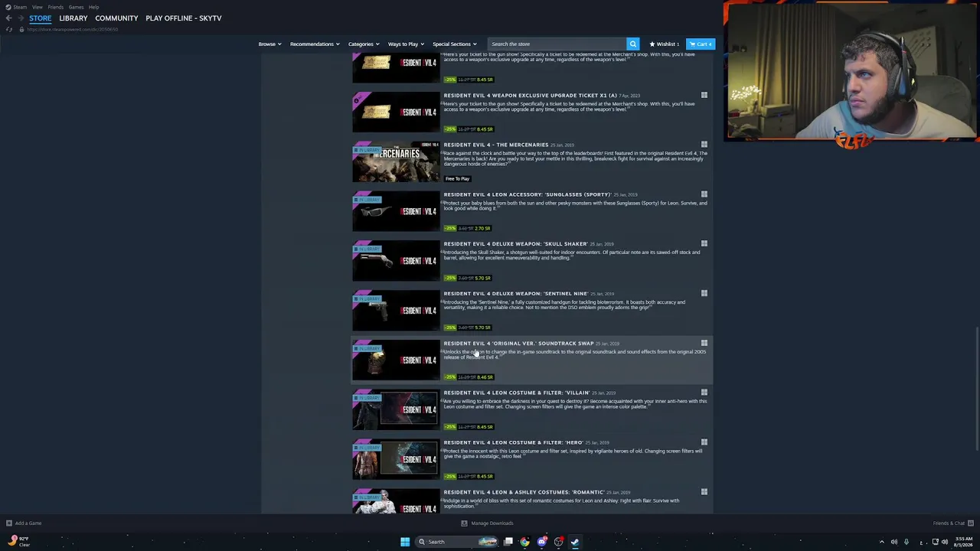The image size is (980, 551).
Task: Open the Windows Start menu
Action: point(405,542)
